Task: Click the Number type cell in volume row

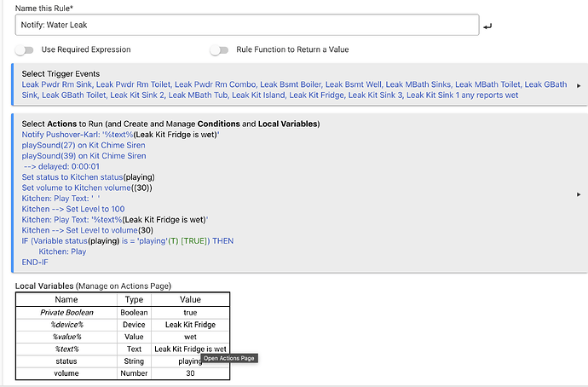Action: [134, 373]
